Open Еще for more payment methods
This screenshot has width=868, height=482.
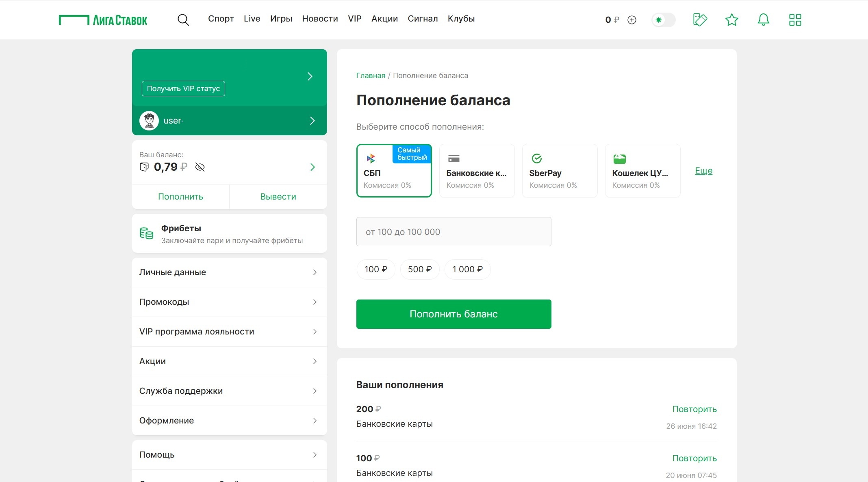pos(703,171)
